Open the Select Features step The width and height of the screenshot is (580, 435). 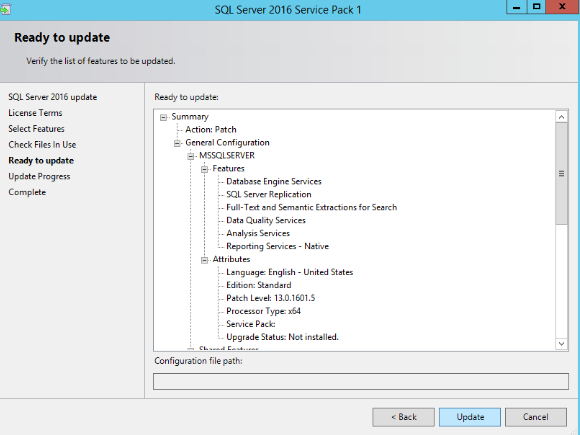pyautogui.click(x=36, y=129)
